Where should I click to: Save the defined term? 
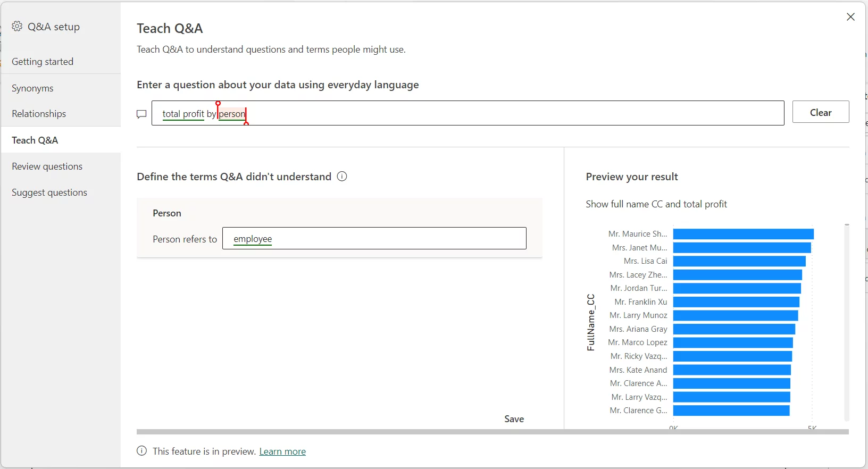click(x=514, y=419)
